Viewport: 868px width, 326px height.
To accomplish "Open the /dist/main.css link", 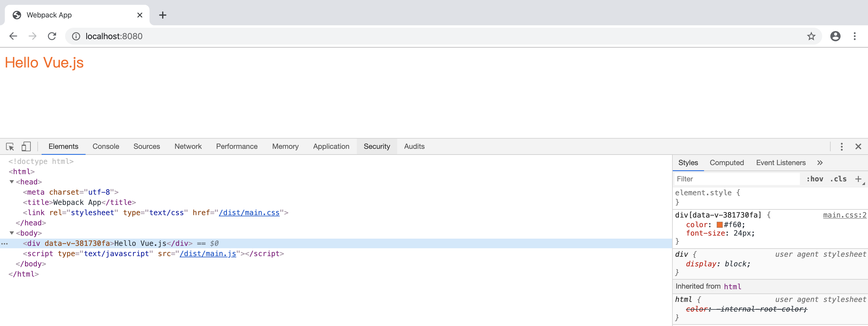I will 249,212.
